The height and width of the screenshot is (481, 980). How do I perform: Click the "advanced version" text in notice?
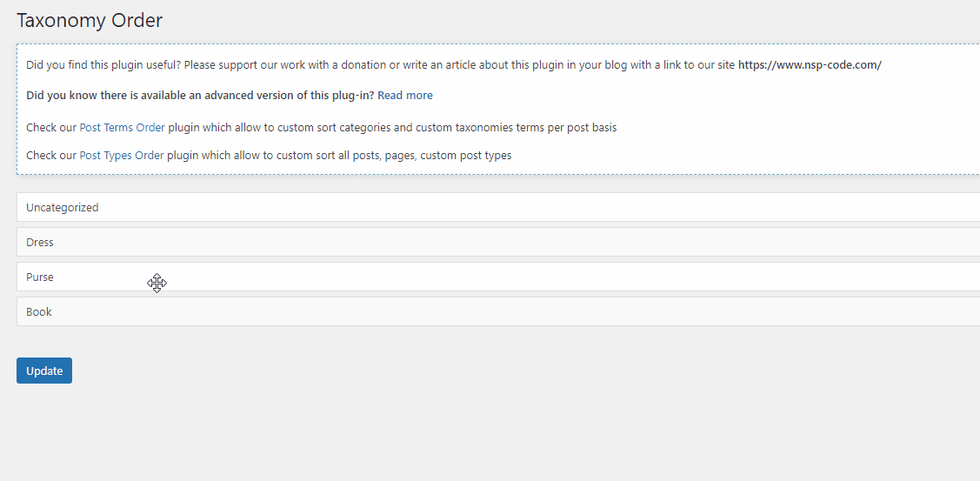[254, 96]
